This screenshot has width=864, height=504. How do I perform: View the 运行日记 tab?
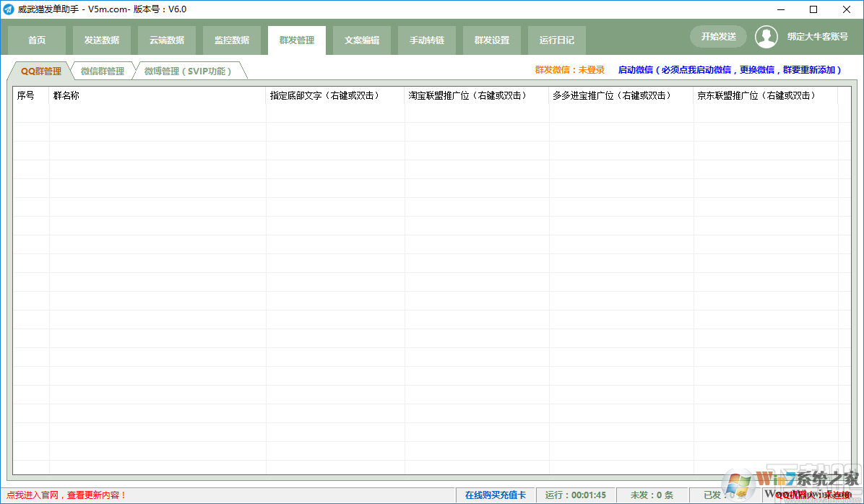tap(557, 40)
